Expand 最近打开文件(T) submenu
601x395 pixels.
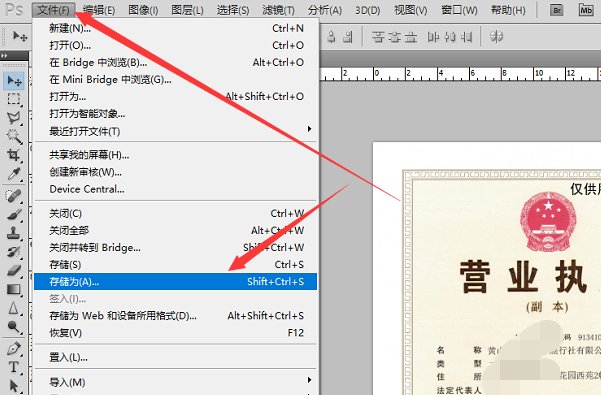(x=176, y=131)
